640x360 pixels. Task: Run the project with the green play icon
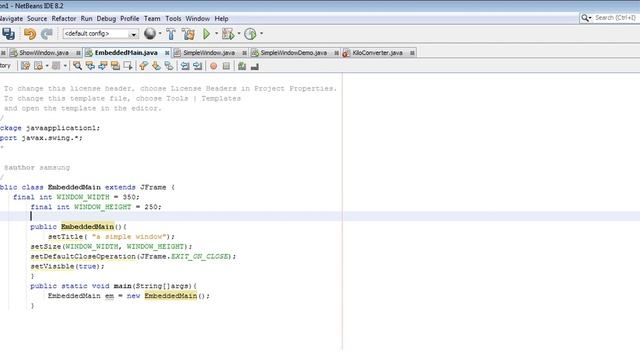click(207, 34)
